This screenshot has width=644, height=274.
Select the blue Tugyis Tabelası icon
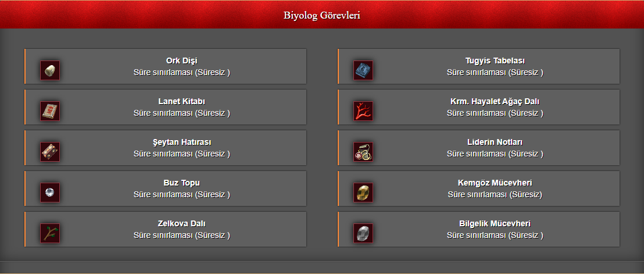363,70
